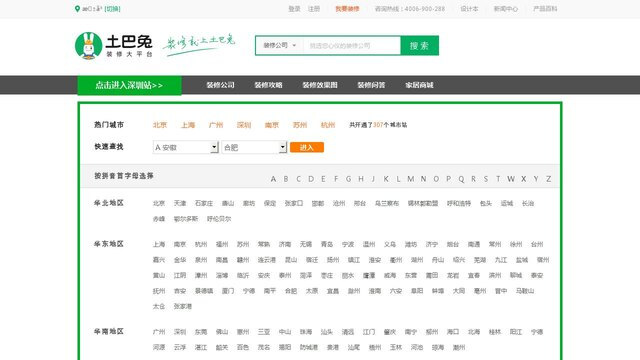Jump to pinyin letter Z
The width and height of the screenshot is (640, 360).
tap(549, 179)
